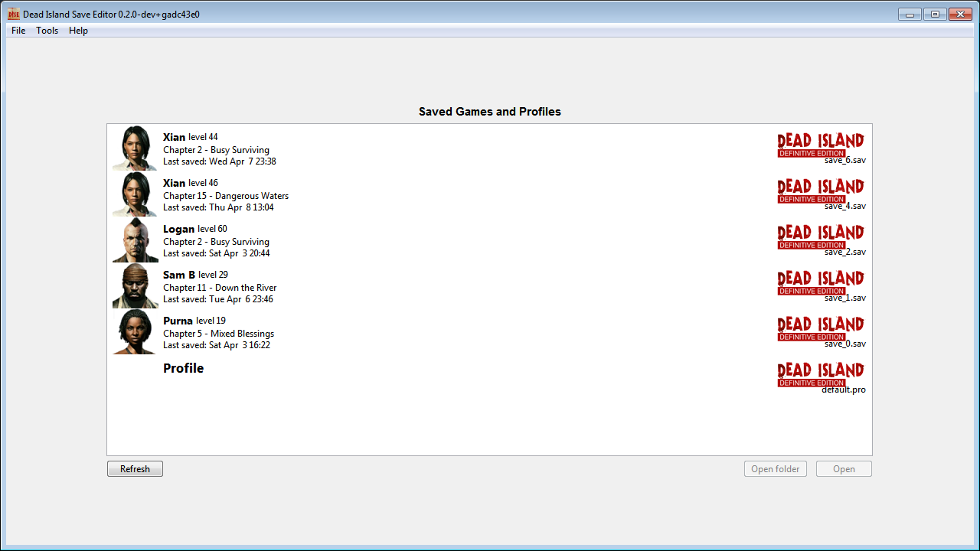
Task: Click the Open button
Action: click(x=844, y=469)
